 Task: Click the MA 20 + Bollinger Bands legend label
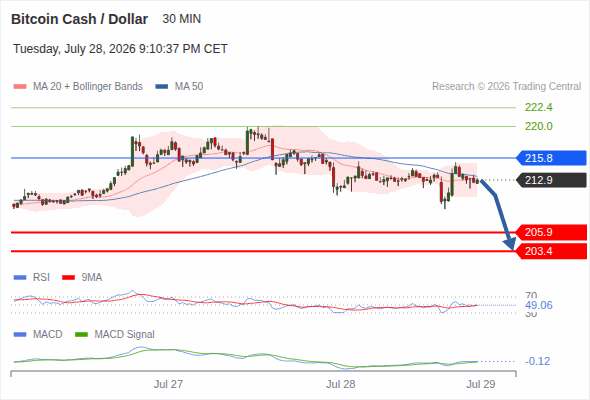tap(88, 87)
